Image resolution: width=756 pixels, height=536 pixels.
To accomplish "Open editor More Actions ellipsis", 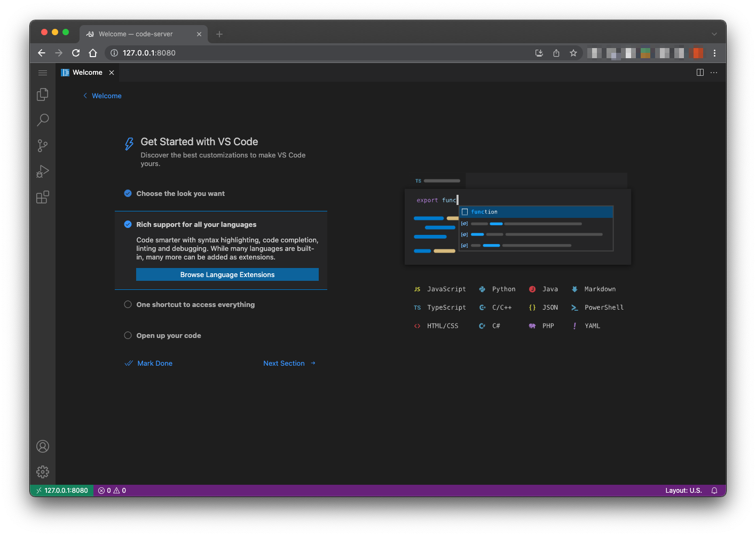I will click(714, 73).
